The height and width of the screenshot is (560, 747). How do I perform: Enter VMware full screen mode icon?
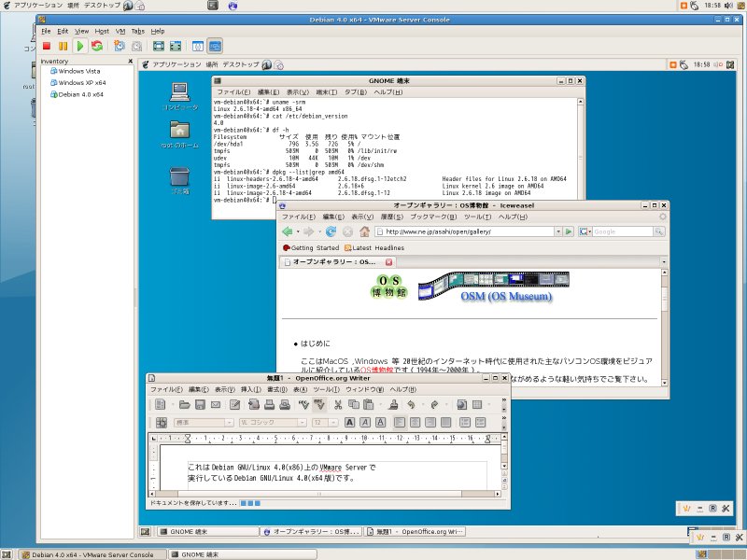tap(159, 46)
